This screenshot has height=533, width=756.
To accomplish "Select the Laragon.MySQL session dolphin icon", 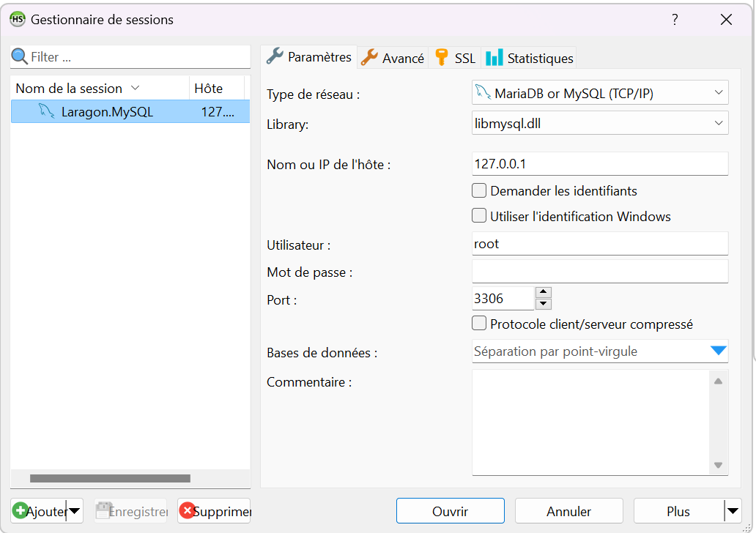I will (47, 112).
